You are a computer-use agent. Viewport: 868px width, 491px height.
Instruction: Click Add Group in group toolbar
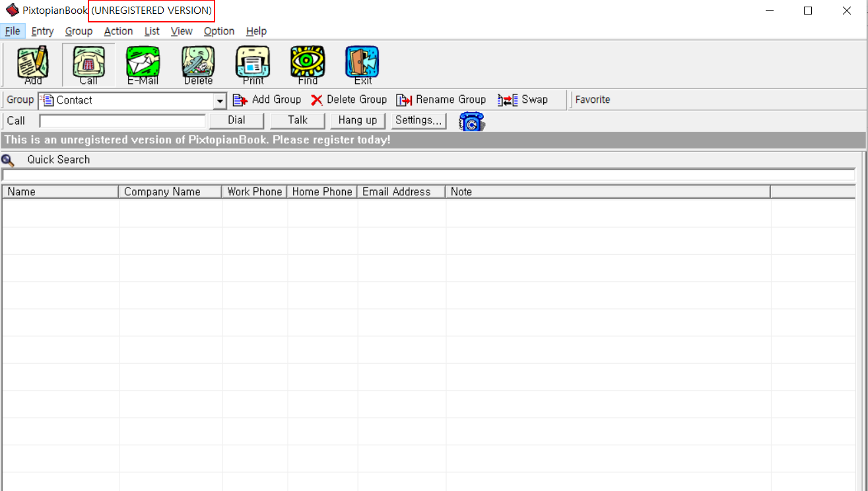[x=267, y=100]
